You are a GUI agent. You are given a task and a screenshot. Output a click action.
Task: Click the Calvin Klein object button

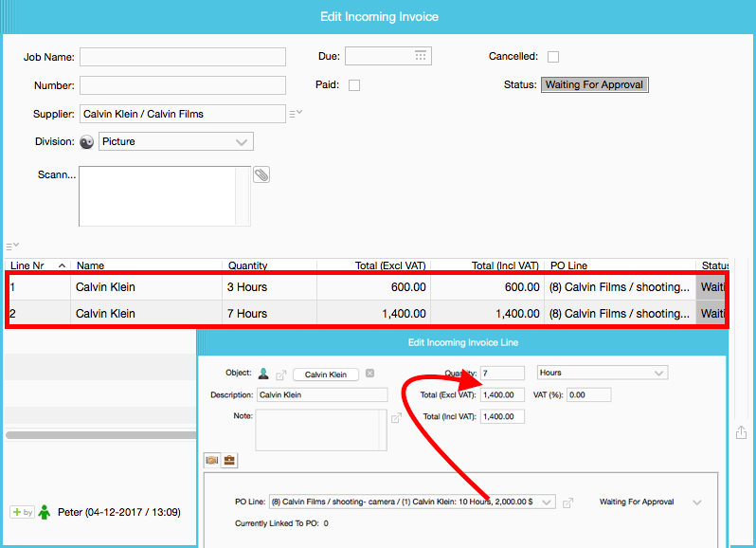326,374
